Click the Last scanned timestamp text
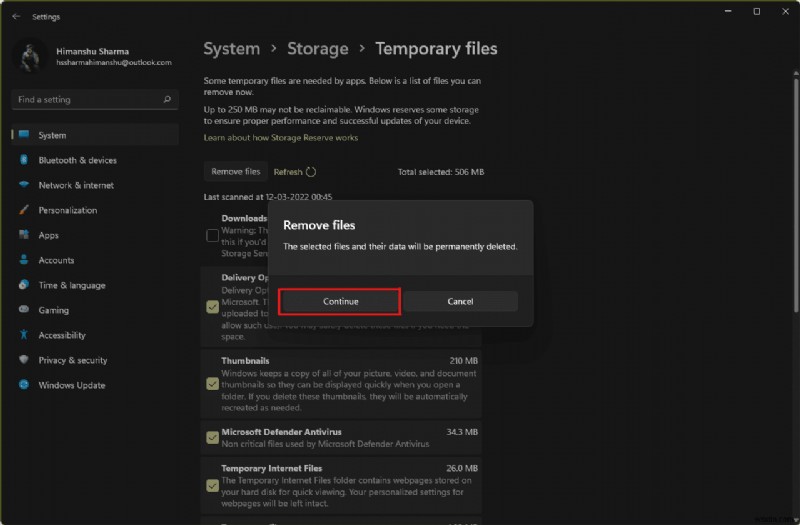 coord(268,197)
